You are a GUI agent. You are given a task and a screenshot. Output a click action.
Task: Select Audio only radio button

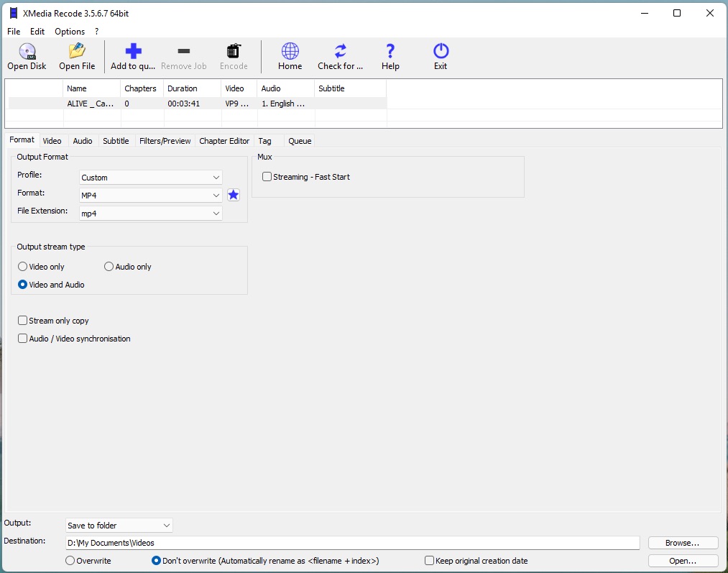(x=109, y=267)
